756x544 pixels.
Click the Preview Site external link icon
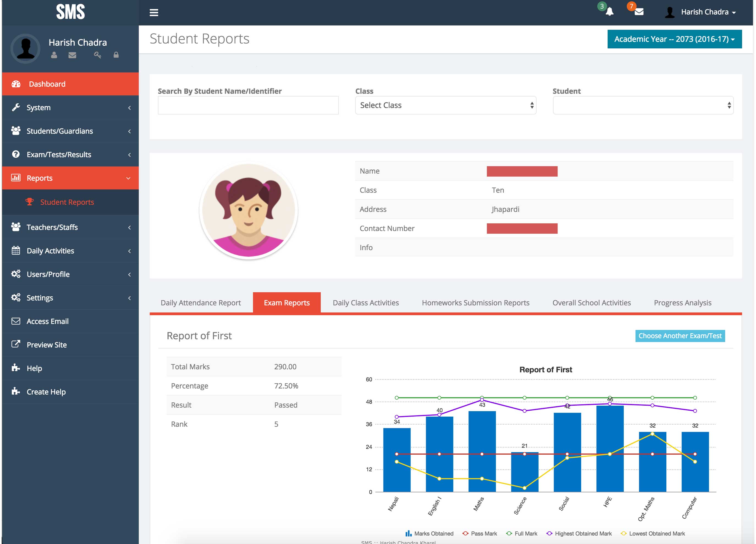pos(16,344)
